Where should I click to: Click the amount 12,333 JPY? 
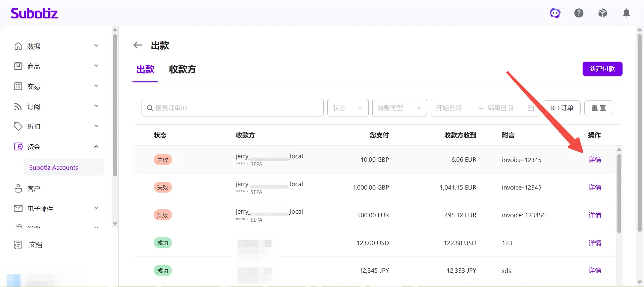pyautogui.click(x=461, y=271)
